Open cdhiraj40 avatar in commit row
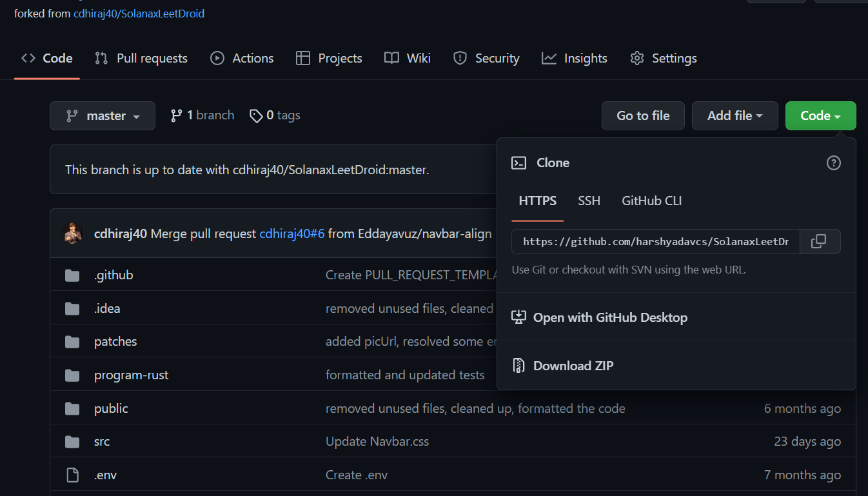 (73, 233)
